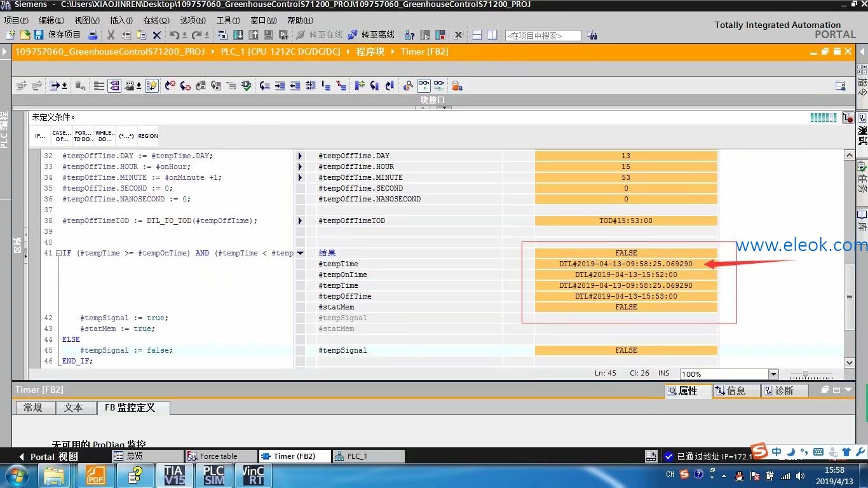Toggle program monitoring with the glasses icon
The height and width of the screenshot is (488, 868).
[x=423, y=85]
